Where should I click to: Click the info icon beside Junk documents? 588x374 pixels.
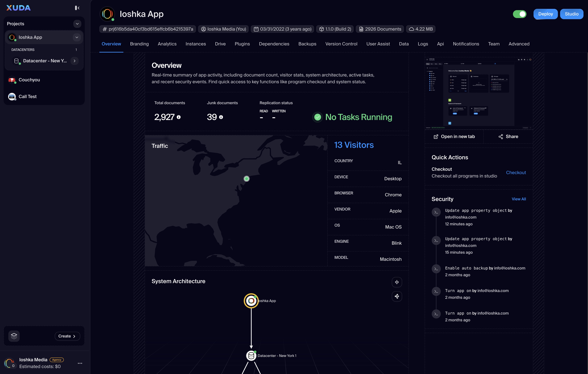click(221, 117)
